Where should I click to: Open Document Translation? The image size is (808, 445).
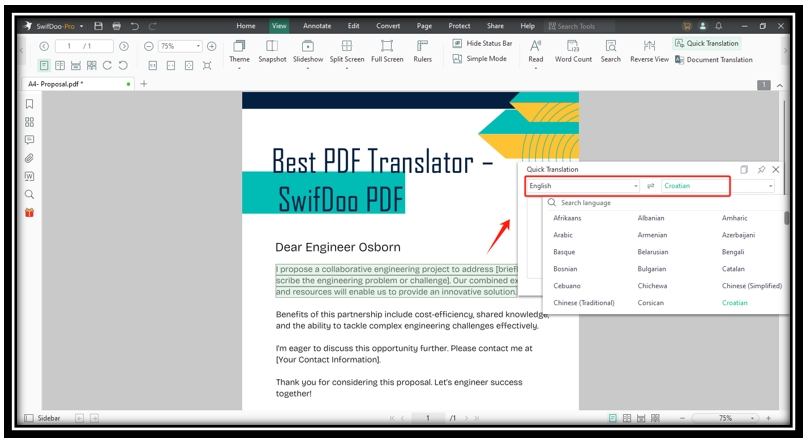pyautogui.click(x=714, y=60)
